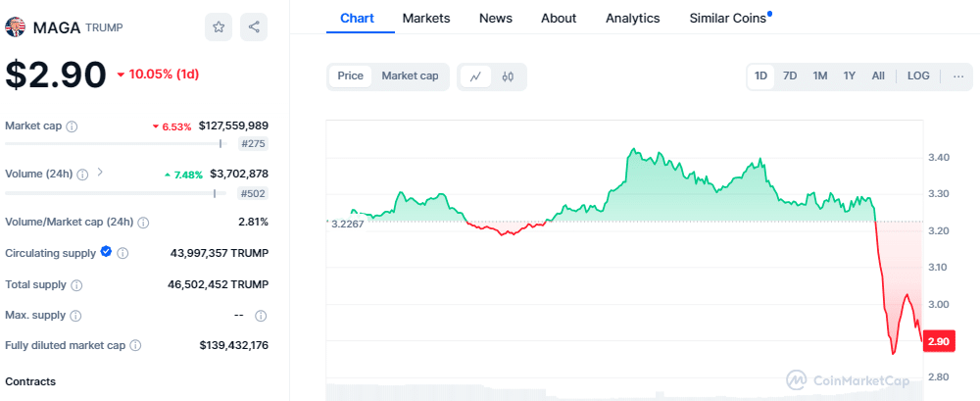This screenshot has width=980, height=401.
Task: Open the Similar Coins tab
Action: click(x=729, y=19)
